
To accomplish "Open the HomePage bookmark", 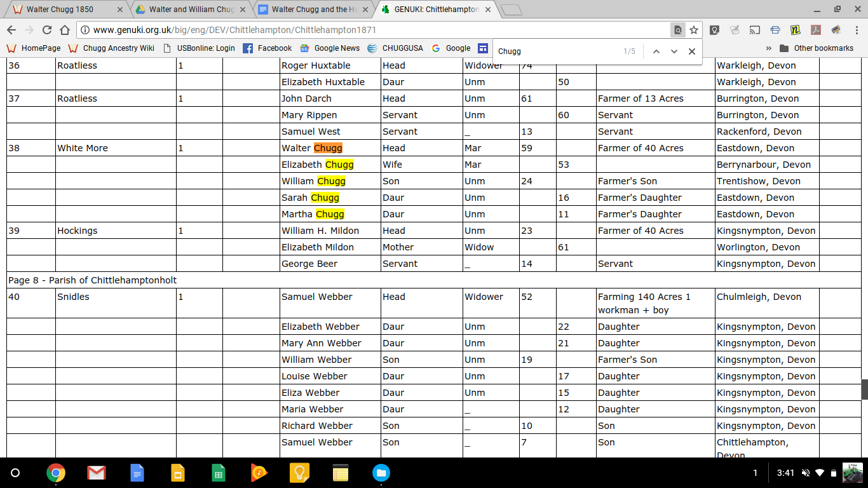I will pos(33,48).
